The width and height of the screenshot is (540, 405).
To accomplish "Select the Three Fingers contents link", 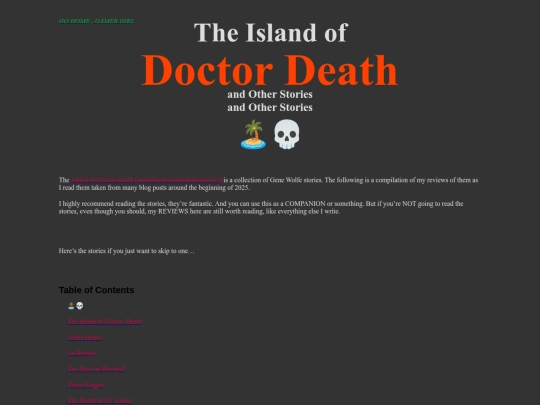I will coord(86,385).
